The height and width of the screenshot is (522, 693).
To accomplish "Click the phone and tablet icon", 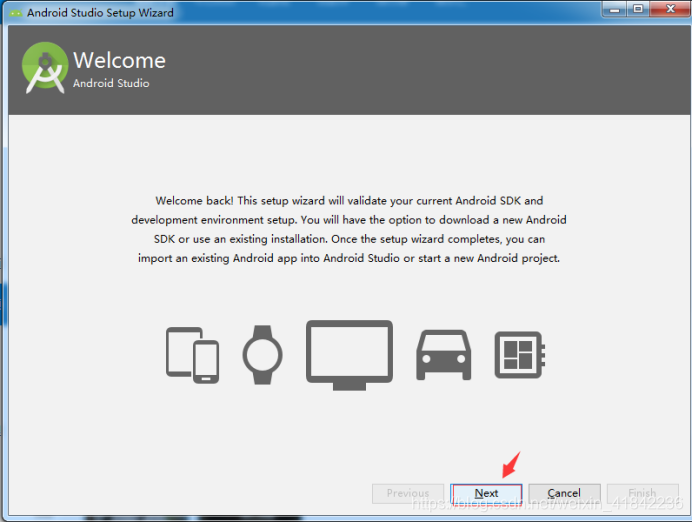I will tap(192, 355).
